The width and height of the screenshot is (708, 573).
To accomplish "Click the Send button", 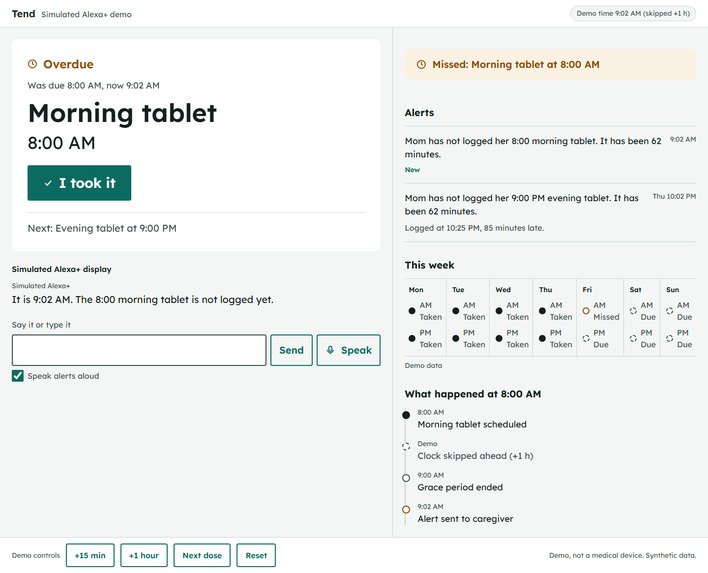I will pyautogui.click(x=291, y=350).
